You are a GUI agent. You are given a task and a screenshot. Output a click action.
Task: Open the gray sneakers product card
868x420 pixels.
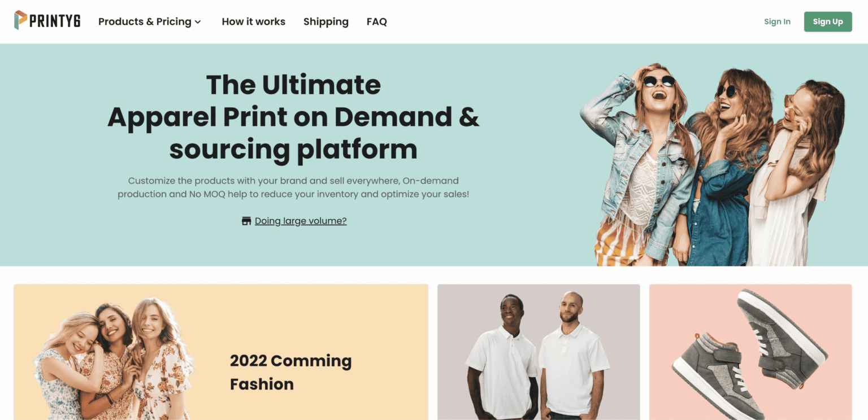point(750,352)
